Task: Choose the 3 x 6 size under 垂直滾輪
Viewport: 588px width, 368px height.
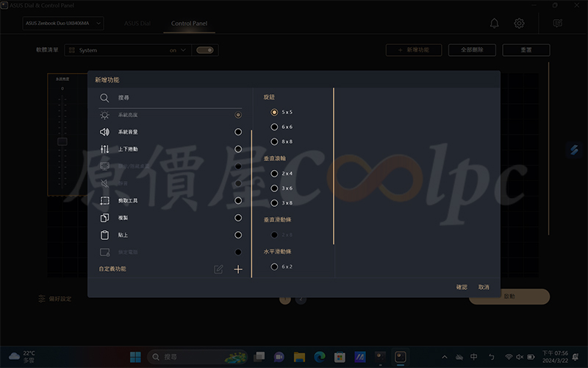Action: (x=274, y=188)
